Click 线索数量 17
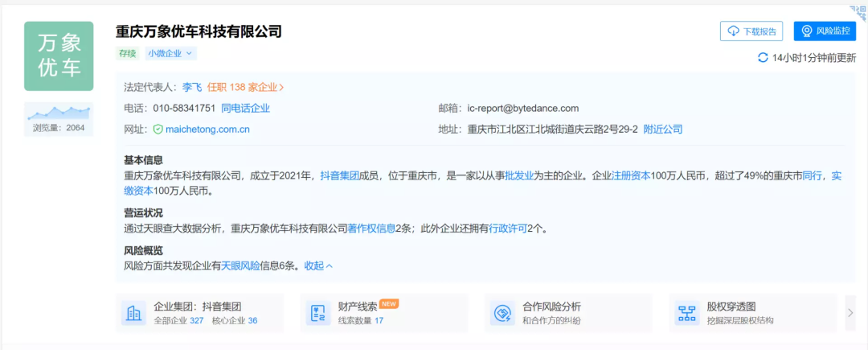This screenshot has width=868, height=350. pos(361,321)
